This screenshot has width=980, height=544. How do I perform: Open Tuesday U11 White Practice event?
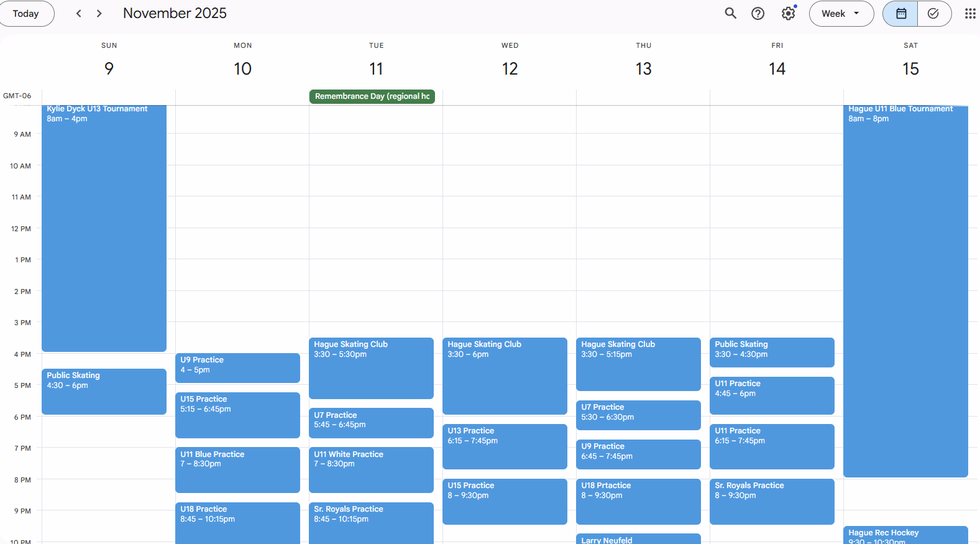(x=371, y=469)
